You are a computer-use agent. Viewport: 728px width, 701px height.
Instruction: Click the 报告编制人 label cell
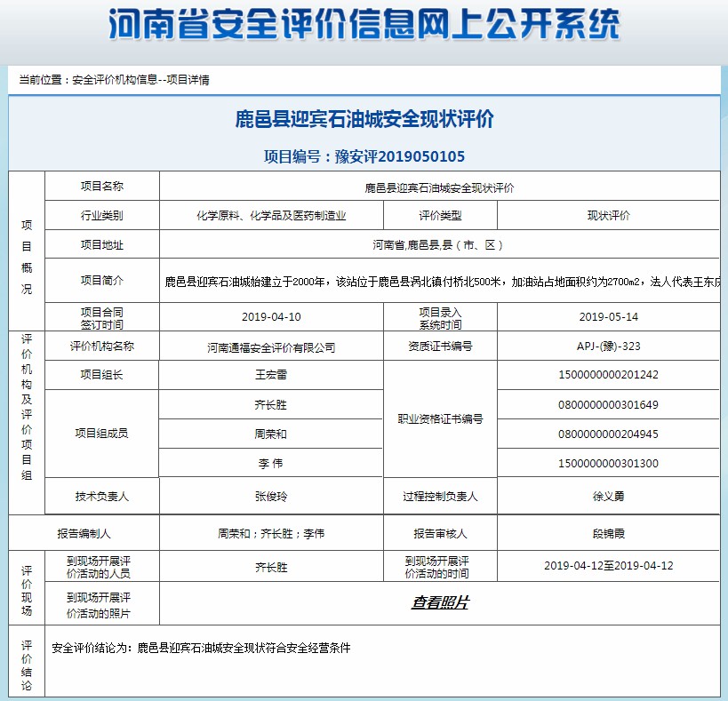(x=84, y=533)
